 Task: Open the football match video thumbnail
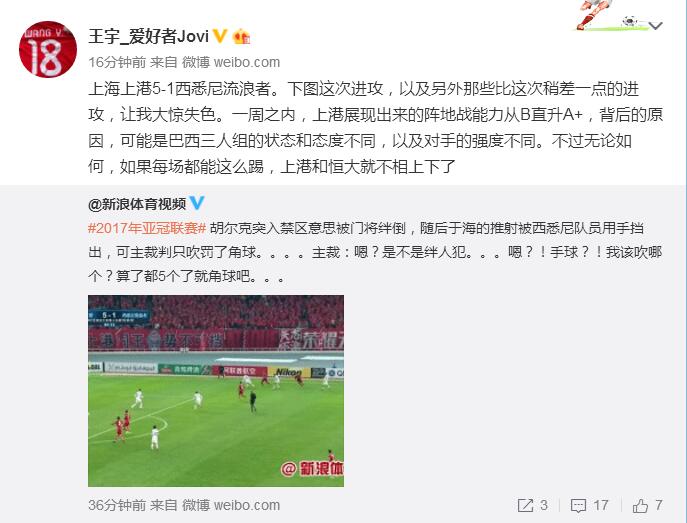(x=216, y=391)
